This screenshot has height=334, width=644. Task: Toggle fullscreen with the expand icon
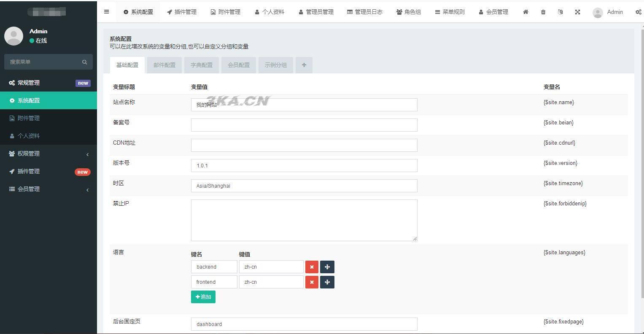pos(577,12)
